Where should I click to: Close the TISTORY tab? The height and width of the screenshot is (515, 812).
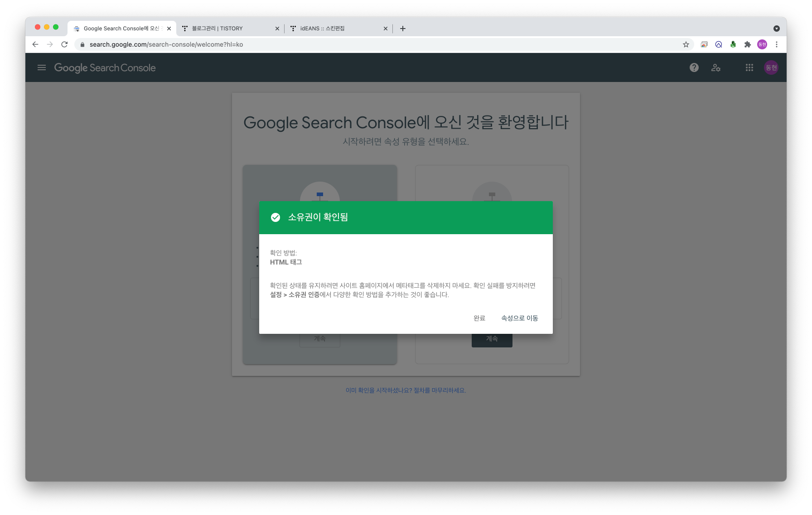coord(277,29)
